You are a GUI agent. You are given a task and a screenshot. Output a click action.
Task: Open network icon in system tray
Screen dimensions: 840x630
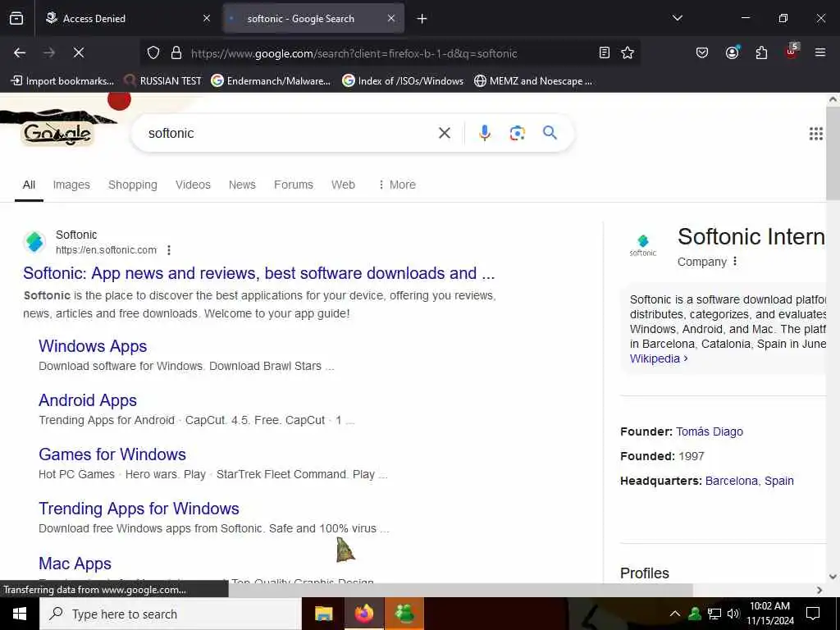click(x=714, y=614)
